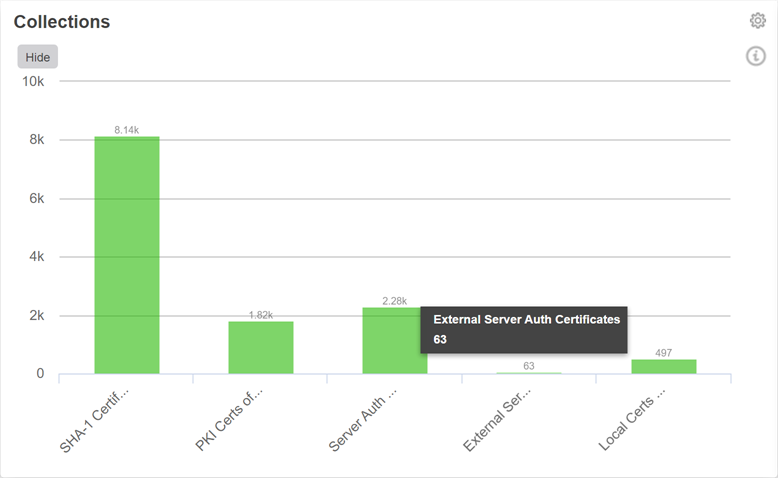Click the External Server Auth Certificates tooltip
This screenshot has height=478, width=778.
coord(524,329)
